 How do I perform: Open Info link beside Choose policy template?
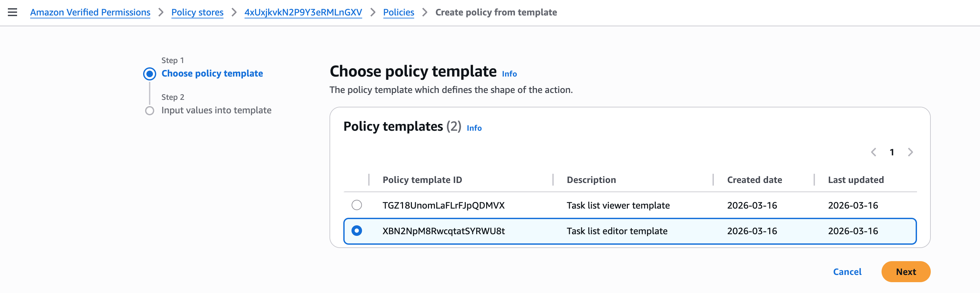point(509,74)
